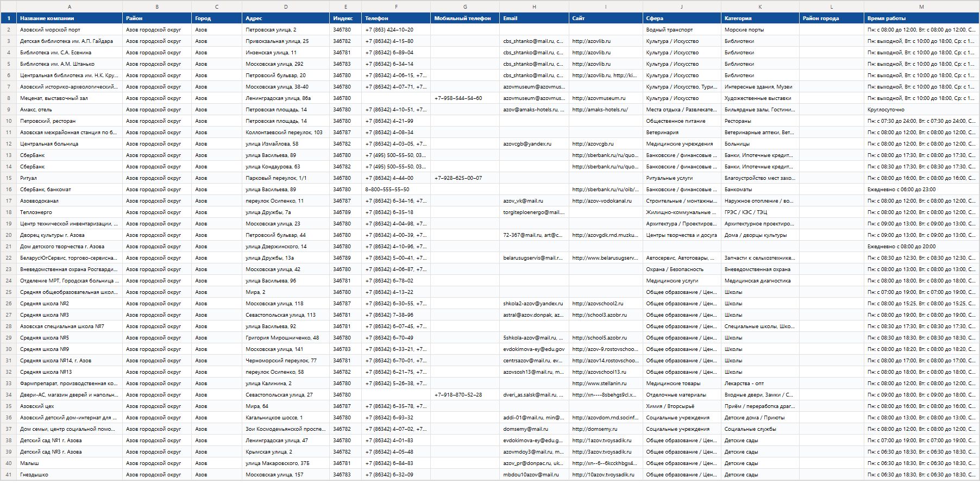Image resolution: width=980 pixels, height=490 pixels.
Task: Select row 1 number header
Action: click(9, 18)
